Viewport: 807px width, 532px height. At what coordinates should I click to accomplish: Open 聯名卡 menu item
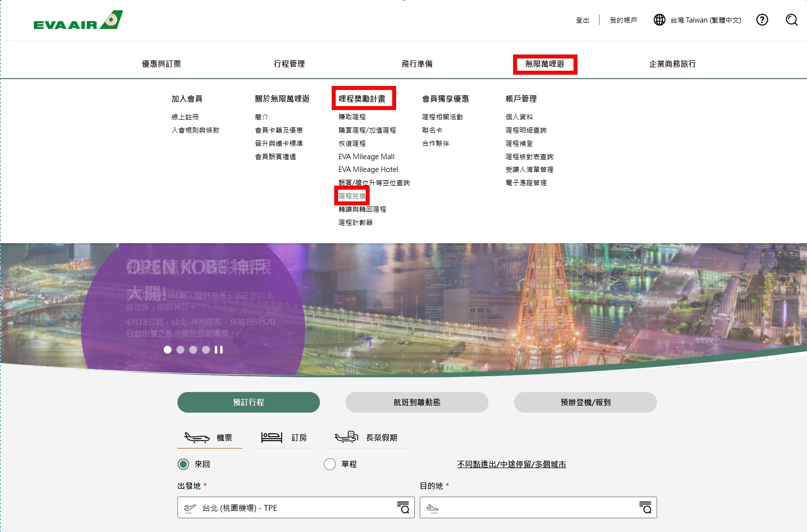pyautogui.click(x=432, y=130)
